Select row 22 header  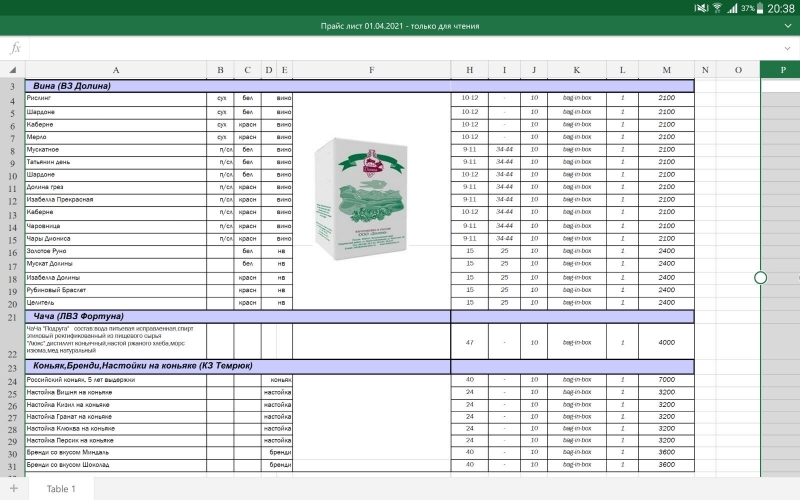point(12,341)
